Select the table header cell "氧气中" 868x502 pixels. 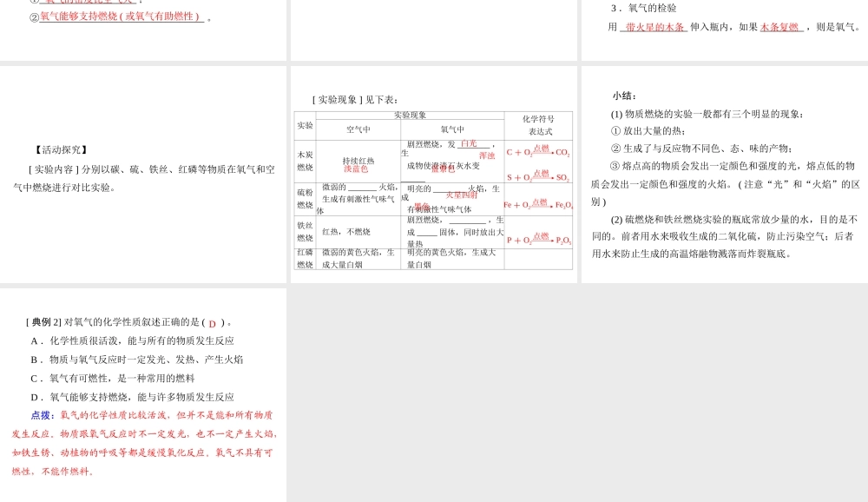(x=452, y=129)
